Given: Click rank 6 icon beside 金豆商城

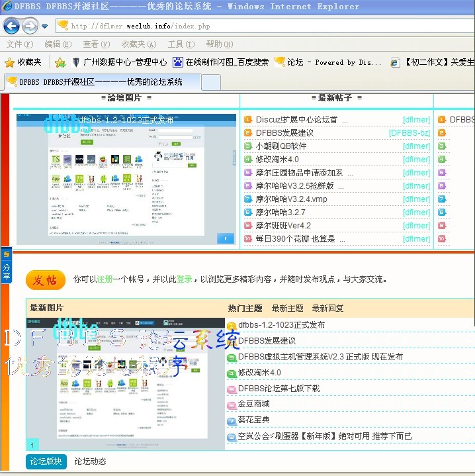Looking at the screenshot, I should click(x=232, y=405).
